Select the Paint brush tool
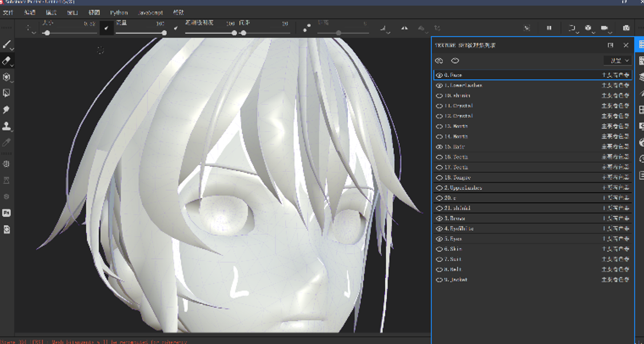644x344 pixels. [7, 45]
